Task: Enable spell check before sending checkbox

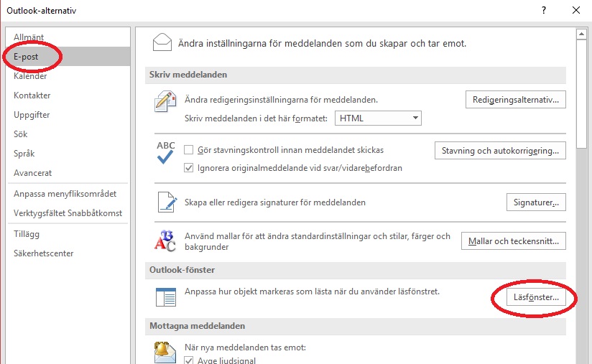Action: 190,150
